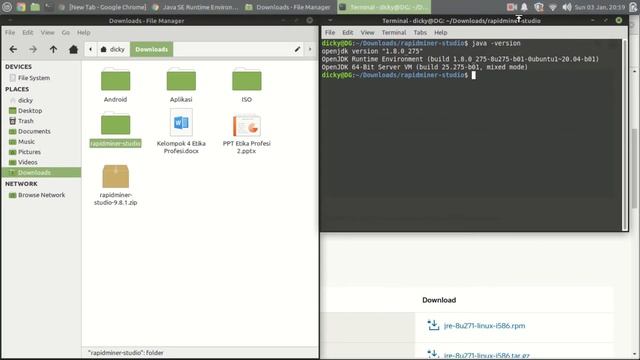The width and height of the screenshot is (640, 360).
Task: Go back in File Manager
Action: click(x=13, y=49)
